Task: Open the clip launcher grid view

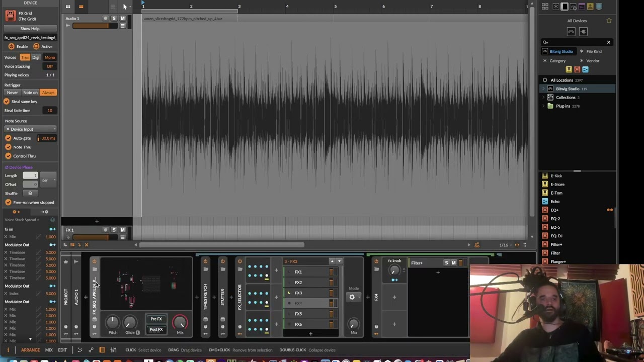Action: (x=68, y=7)
